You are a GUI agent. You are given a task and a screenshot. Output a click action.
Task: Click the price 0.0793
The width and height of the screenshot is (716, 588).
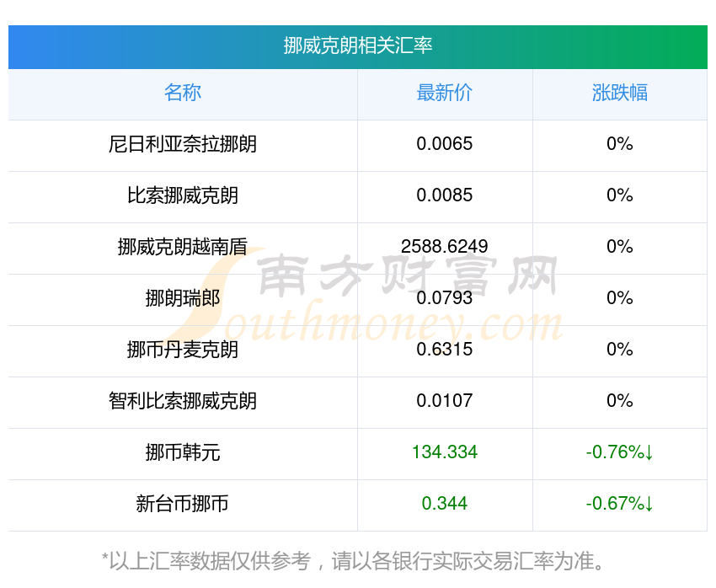point(444,298)
